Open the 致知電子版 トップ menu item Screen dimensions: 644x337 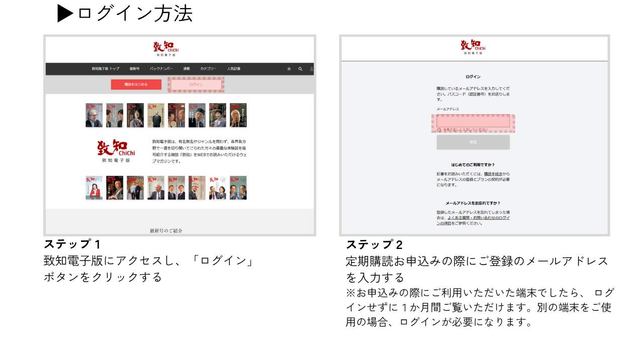[x=106, y=69]
